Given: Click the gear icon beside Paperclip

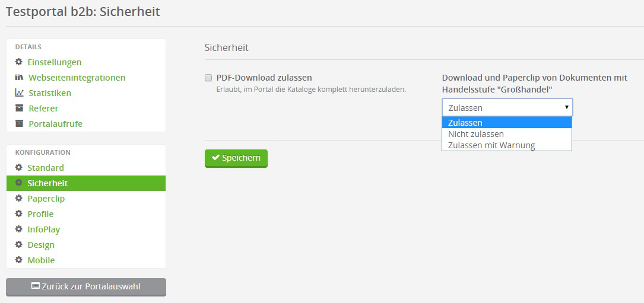Looking at the screenshot, I should [19, 199].
